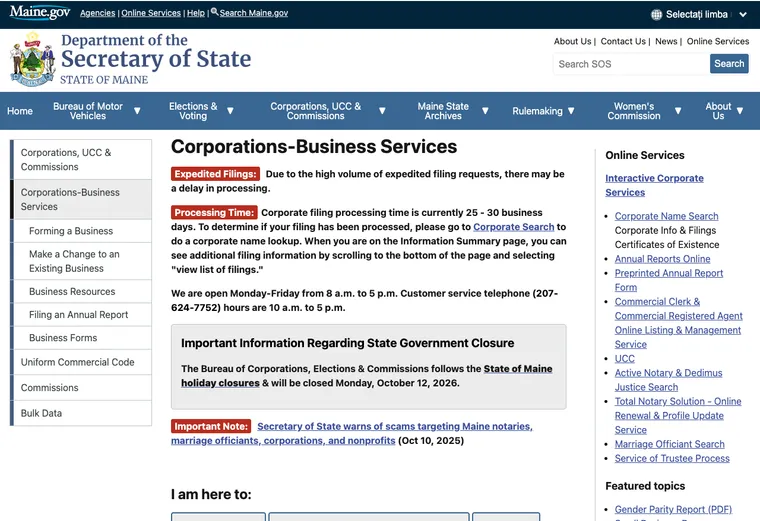Open Interactive Corporate Services link
This screenshot has width=760, height=521.
[654, 185]
